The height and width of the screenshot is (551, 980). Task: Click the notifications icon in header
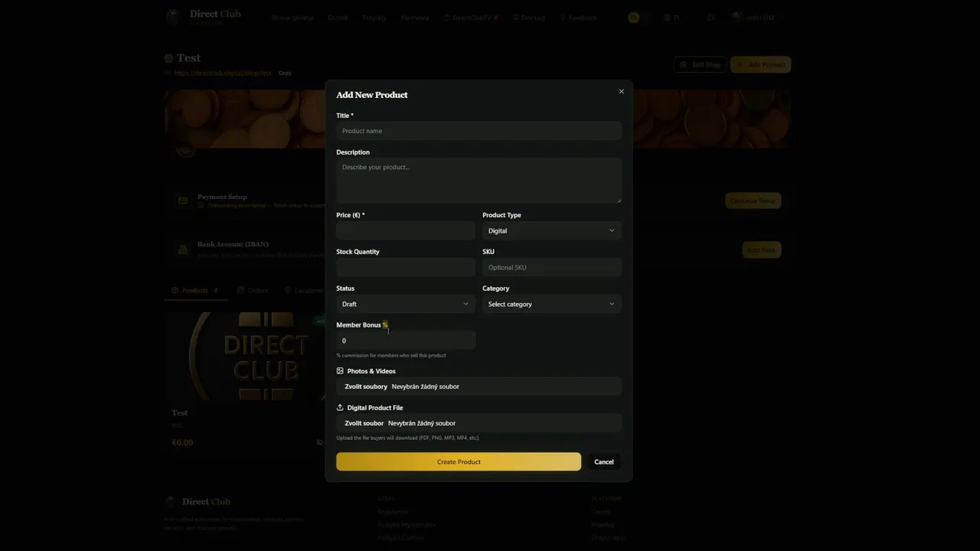click(710, 18)
